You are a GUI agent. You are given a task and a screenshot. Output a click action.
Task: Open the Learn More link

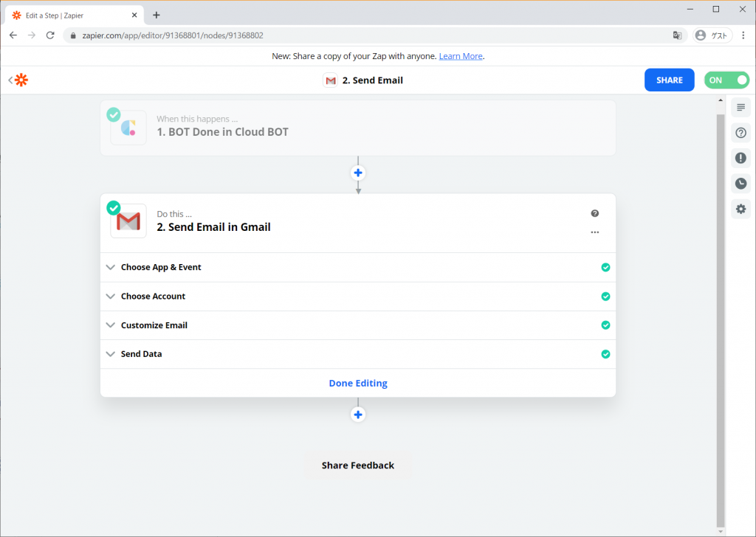(461, 56)
